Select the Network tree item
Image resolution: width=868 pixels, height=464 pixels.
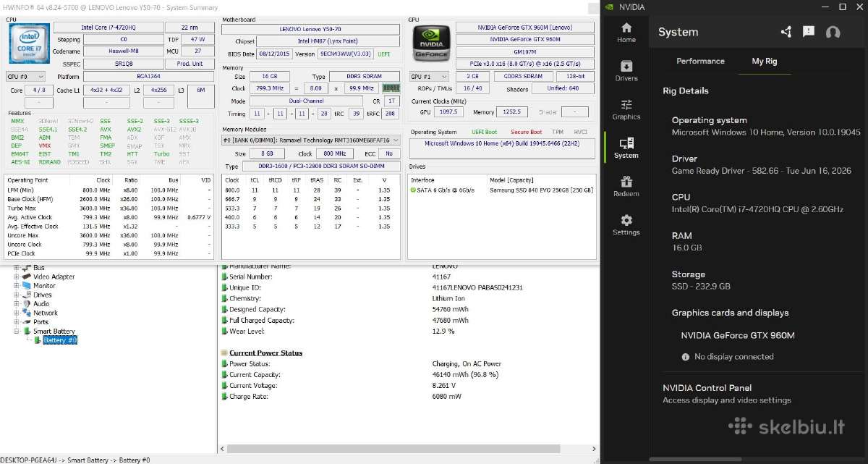(46, 313)
